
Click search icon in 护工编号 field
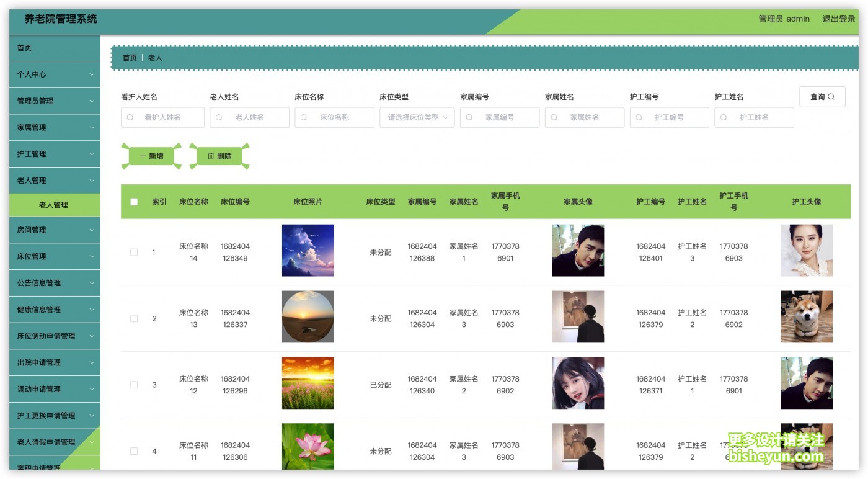pos(640,117)
